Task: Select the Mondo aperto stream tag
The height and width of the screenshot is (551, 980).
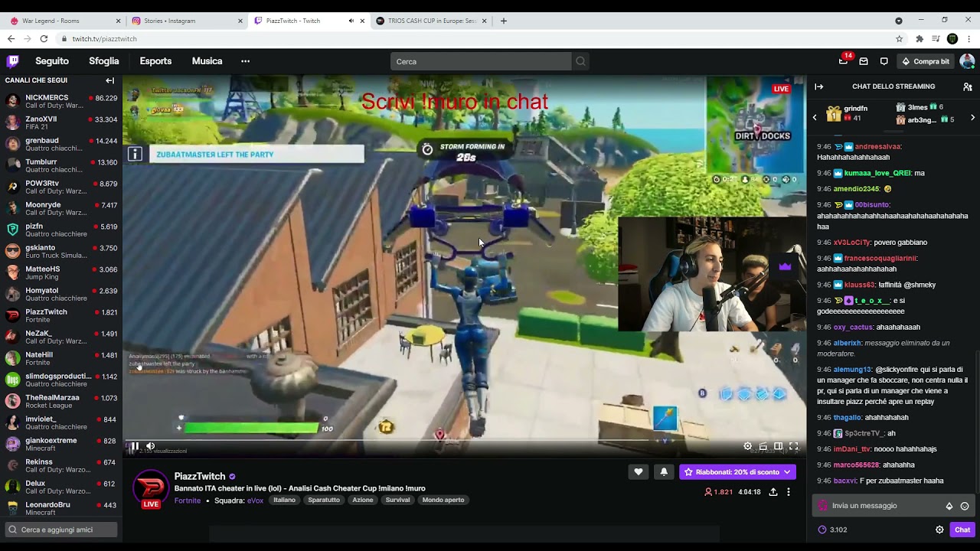Action: coord(443,500)
